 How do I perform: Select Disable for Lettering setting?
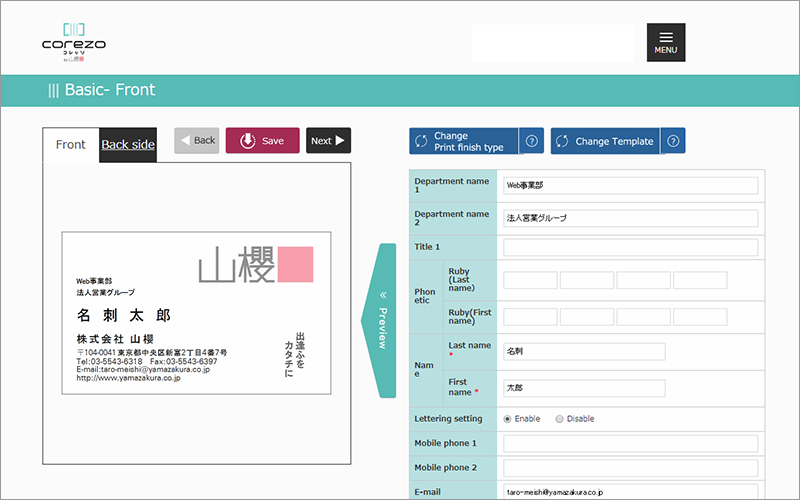point(559,419)
